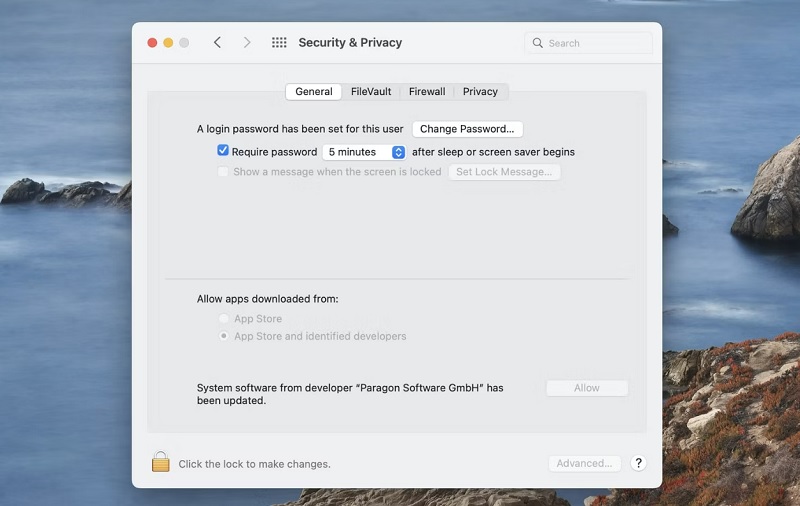Image resolution: width=800 pixels, height=506 pixels.
Task: Open the Privacy tab
Action: [480, 91]
